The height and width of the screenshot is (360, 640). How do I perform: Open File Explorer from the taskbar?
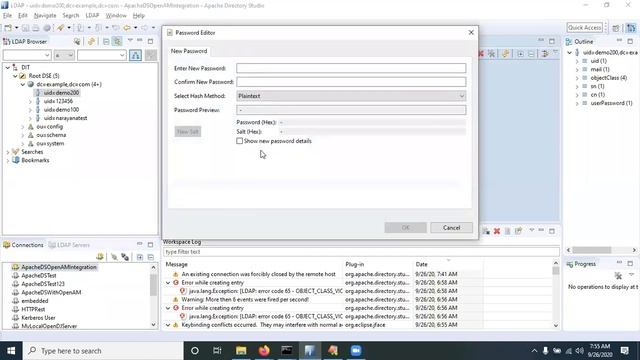click(241, 350)
